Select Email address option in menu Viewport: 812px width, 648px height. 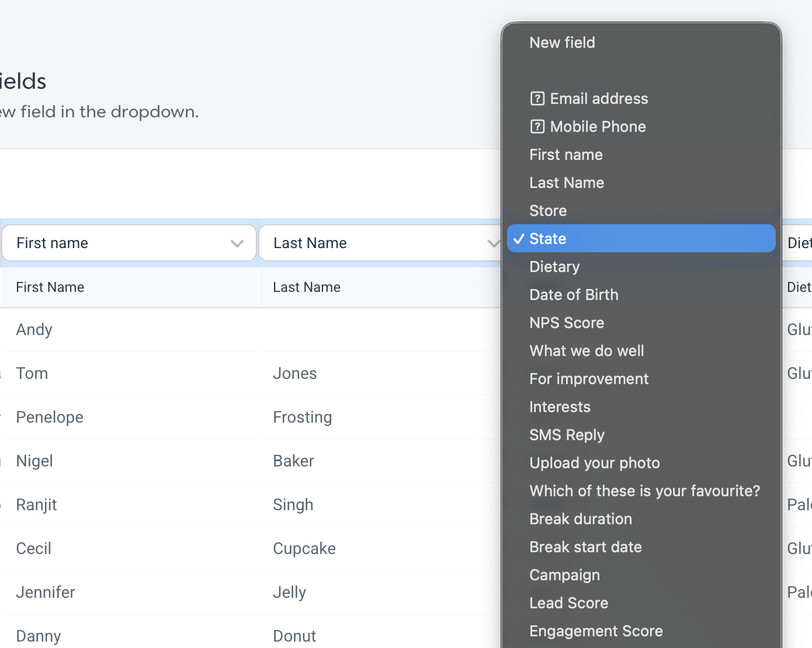click(x=641, y=99)
